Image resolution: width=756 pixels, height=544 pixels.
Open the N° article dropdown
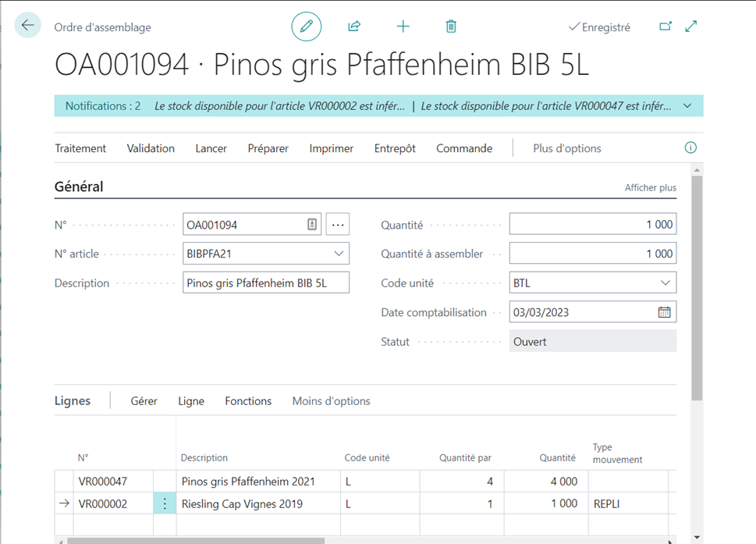(339, 254)
